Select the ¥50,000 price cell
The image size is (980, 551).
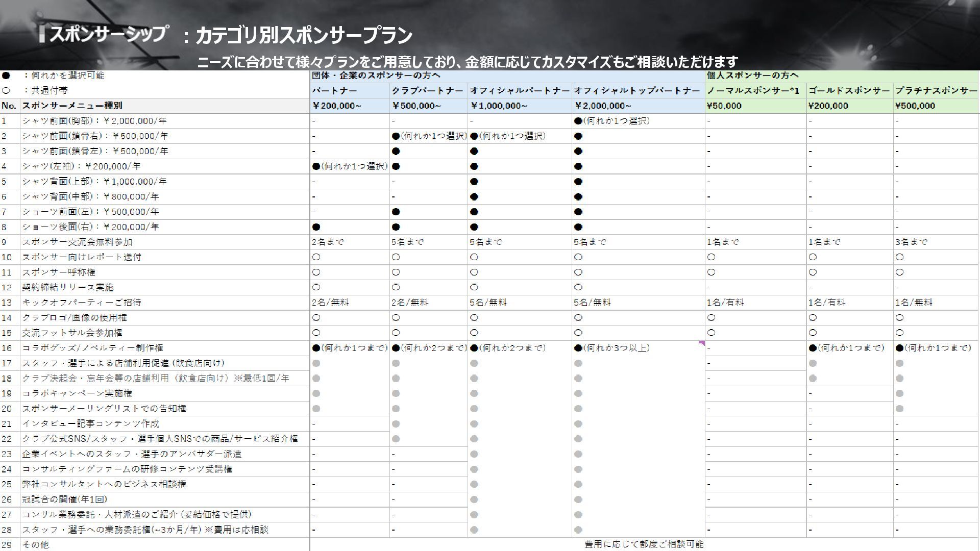point(724,106)
